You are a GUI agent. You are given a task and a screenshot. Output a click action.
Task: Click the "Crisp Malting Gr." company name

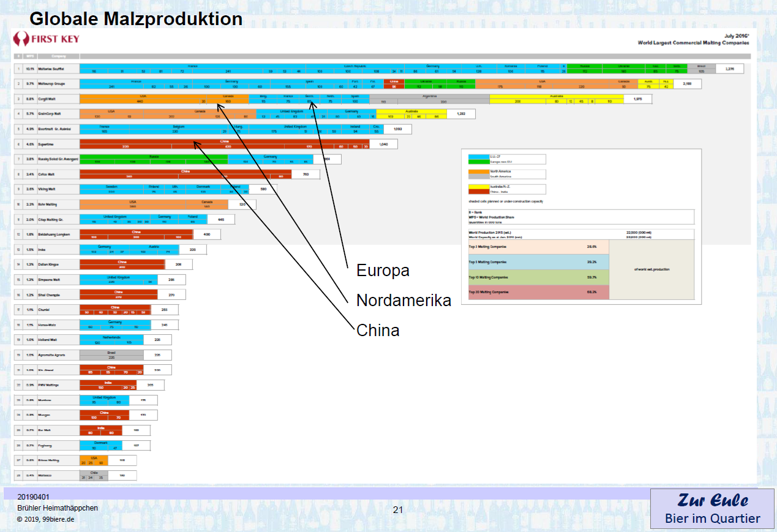[51, 219]
